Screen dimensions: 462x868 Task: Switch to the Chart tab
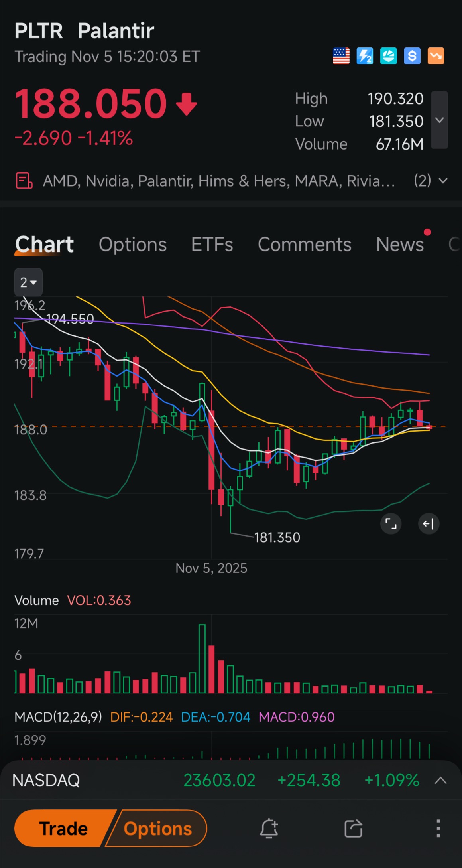coord(44,244)
